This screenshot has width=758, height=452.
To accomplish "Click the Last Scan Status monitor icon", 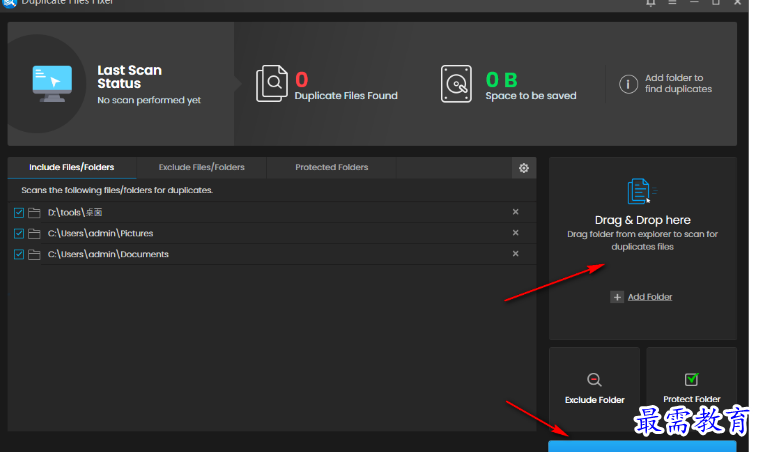I will tap(52, 83).
